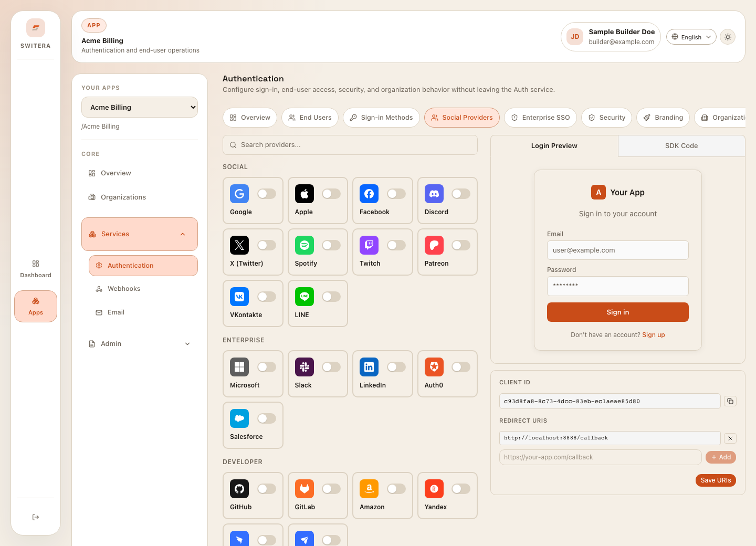Open the Enterprise SSO tab
The width and height of the screenshot is (756, 546).
(x=540, y=118)
